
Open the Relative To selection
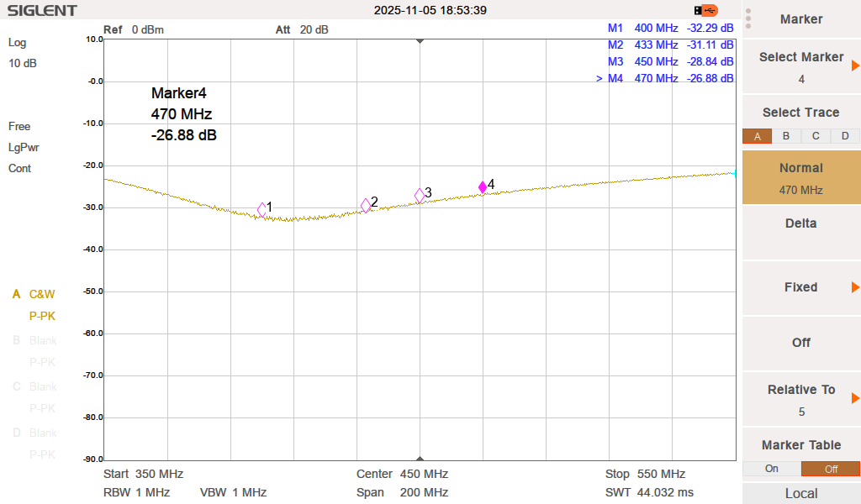[801, 400]
